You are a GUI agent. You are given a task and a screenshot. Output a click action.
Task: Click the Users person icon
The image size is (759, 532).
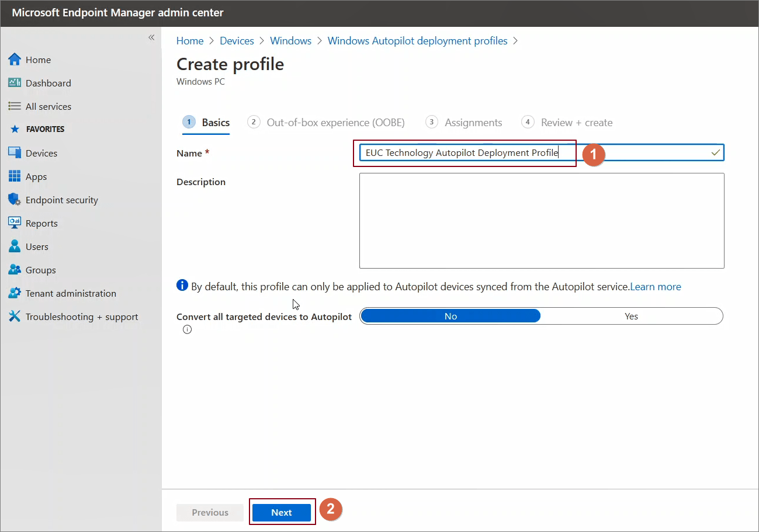coord(15,246)
